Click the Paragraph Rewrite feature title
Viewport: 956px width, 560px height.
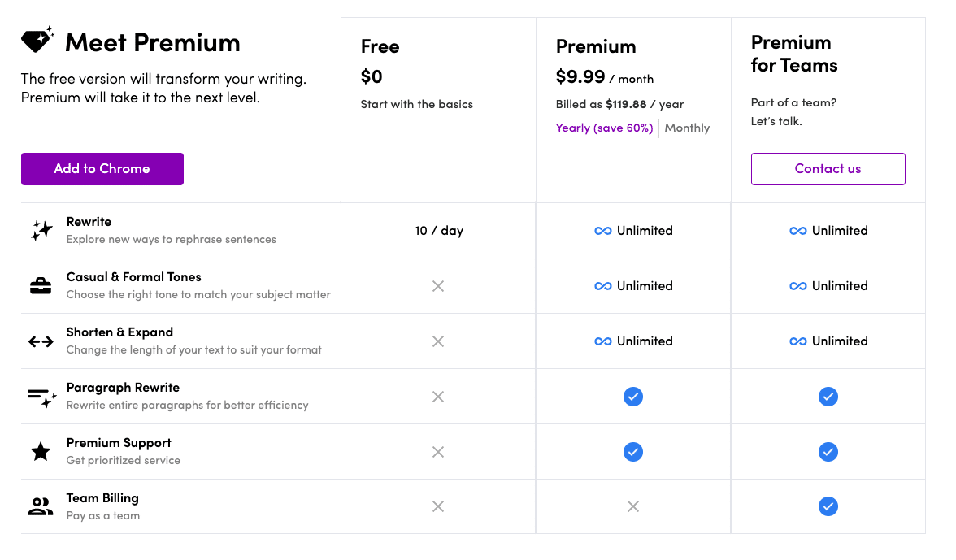pyautogui.click(x=124, y=388)
